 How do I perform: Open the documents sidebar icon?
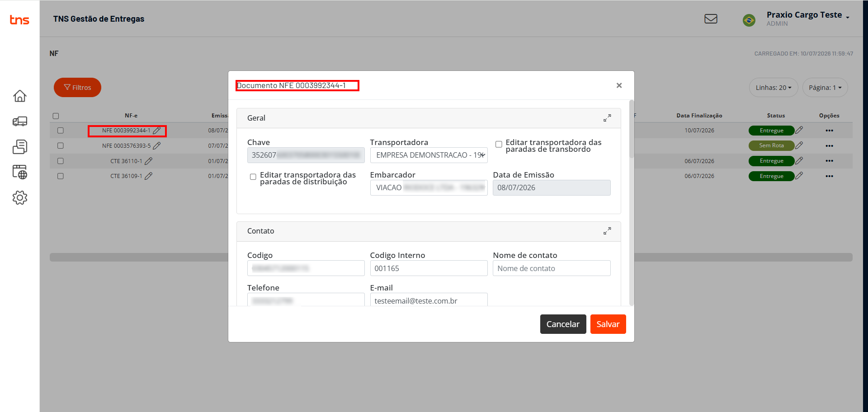(20, 147)
